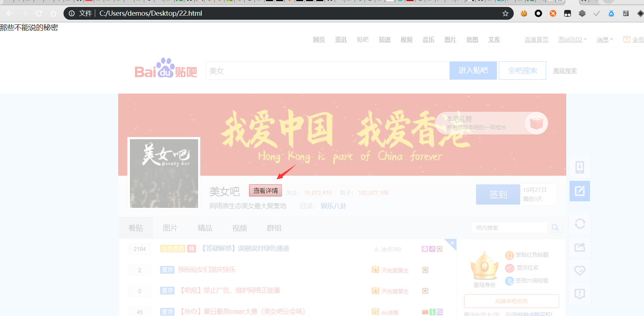Click the magnifier icon for in-bar search
This screenshot has width=644, height=316.
[x=555, y=228]
